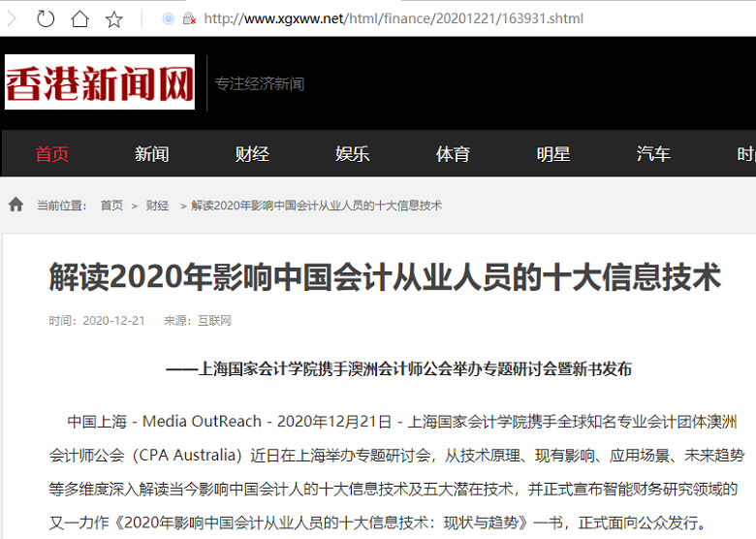Open the 明星 navigation item
The height and width of the screenshot is (539, 756).
(552, 154)
